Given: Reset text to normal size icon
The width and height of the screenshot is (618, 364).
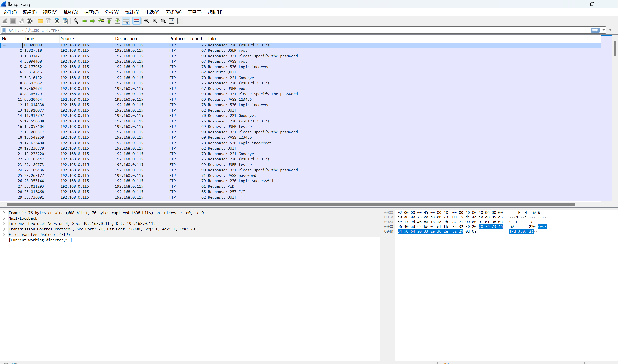Looking at the screenshot, I should point(163,21).
